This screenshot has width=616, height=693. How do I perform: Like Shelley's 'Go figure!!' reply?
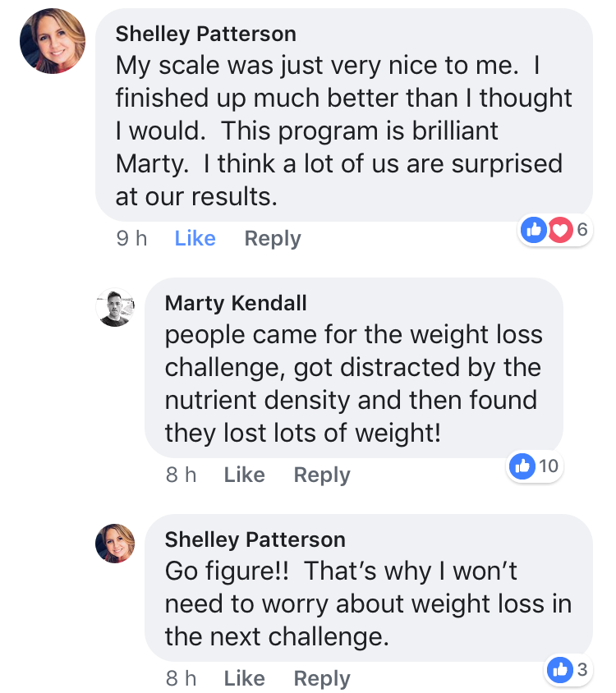[x=245, y=678]
